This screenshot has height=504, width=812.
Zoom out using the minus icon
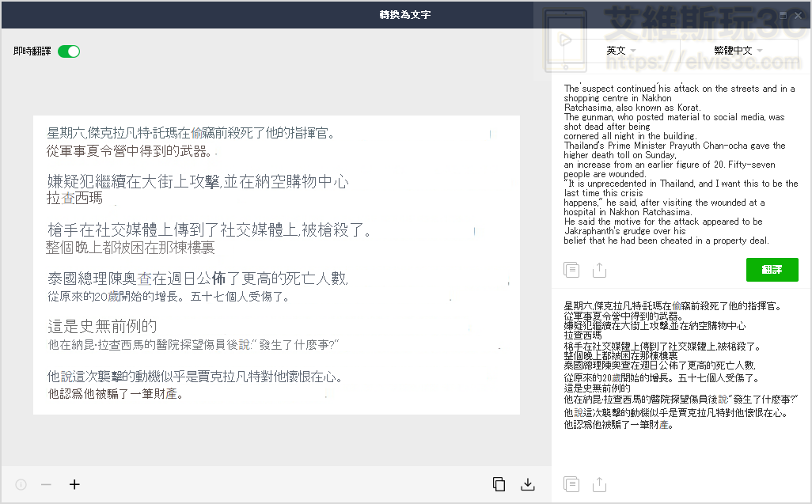pyautogui.click(x=45, y=484)
